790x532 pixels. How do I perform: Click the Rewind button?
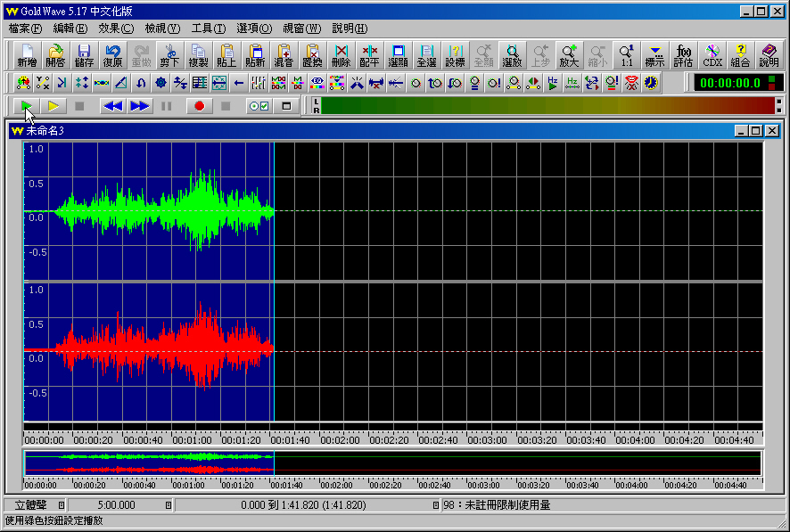pyautogui.click(x=112, y=106)
